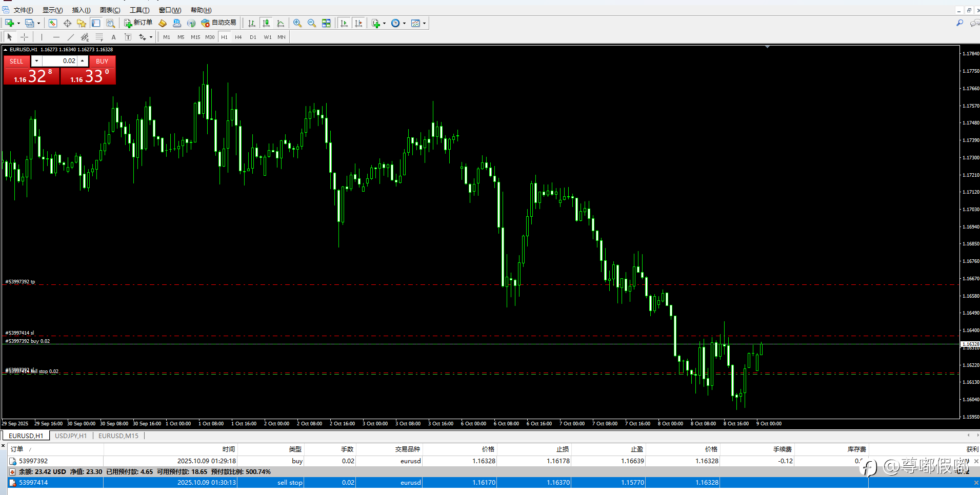
Task: Expand the arrows tool dropdown
Action: (x=151, y=37)
